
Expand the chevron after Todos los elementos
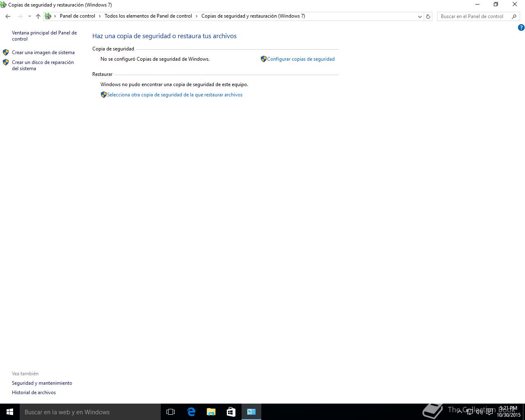tap(196, 16)
